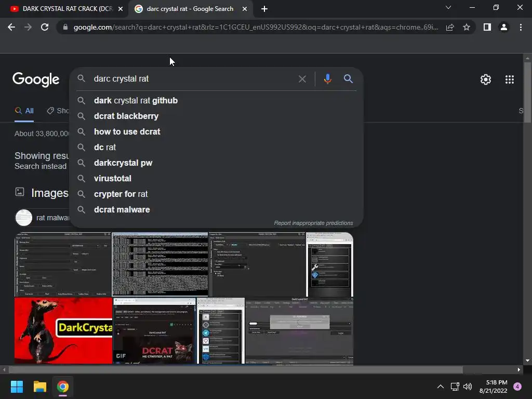The image size is (532, 399).
Task: Choose suggestion virustotal
Action: 217,179
